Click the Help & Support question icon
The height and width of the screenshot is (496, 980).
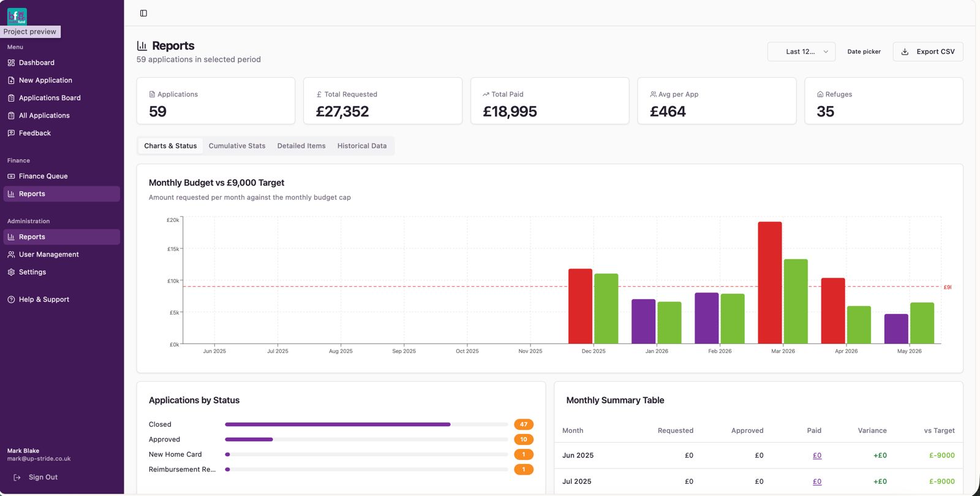coord(11,299)
